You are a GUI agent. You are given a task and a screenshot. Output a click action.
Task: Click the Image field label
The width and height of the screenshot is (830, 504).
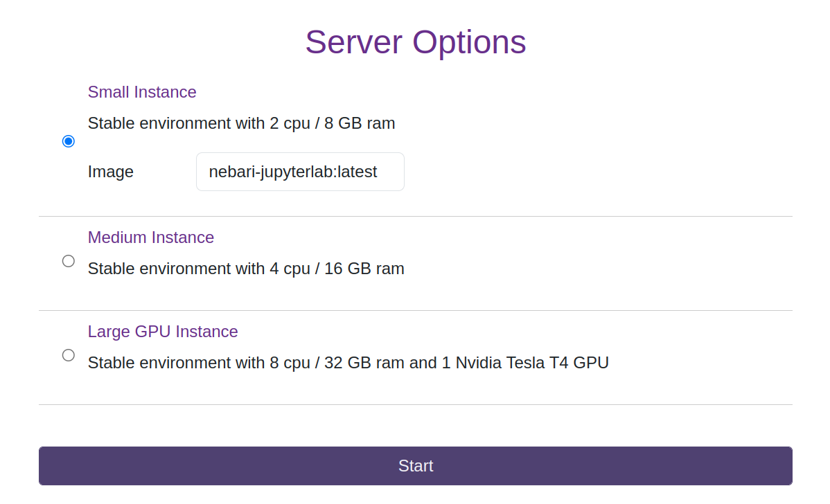[x=110, y=171]
